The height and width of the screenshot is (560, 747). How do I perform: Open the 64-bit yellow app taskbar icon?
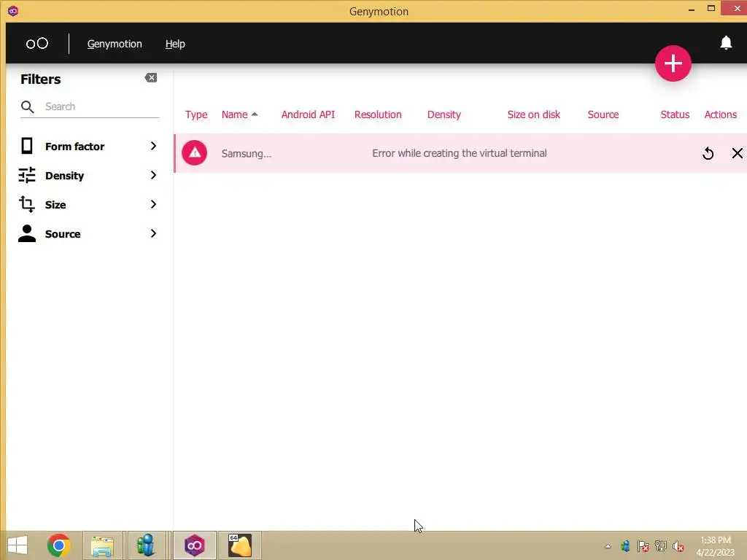pos(239,545)
